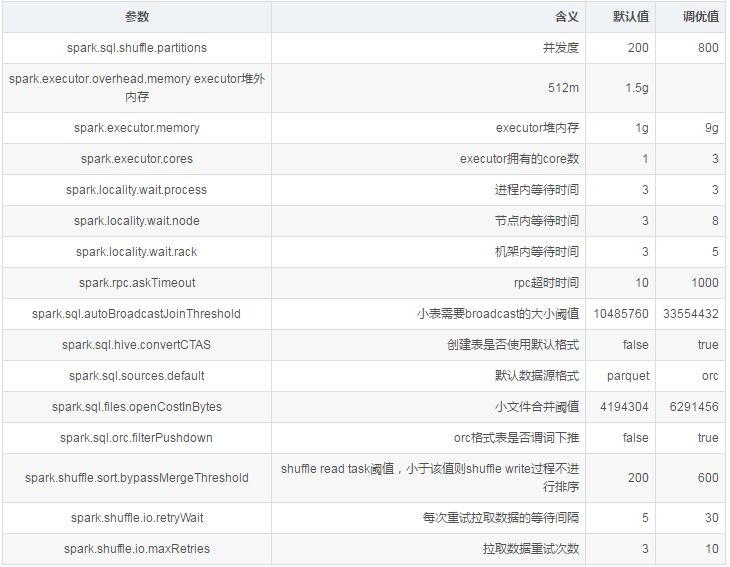This screenshot has width=730, height=567.
Task: Click the 拉取数据重试次数 description
Action: click(531, 549)
